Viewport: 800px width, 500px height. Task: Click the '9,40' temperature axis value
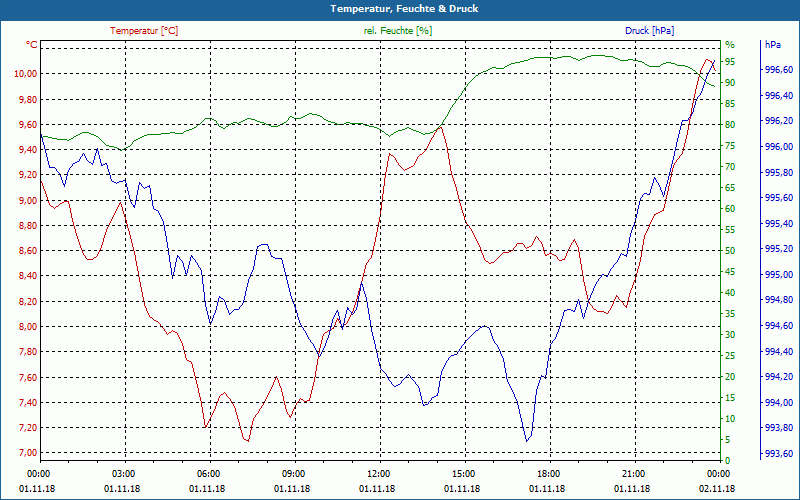coord(28,149)
